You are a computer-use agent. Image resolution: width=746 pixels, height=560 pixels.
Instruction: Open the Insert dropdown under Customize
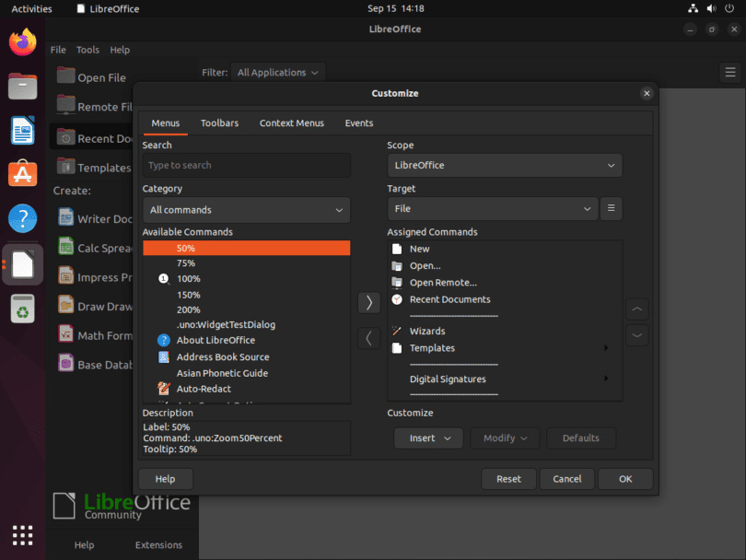(x=429, y=438)
